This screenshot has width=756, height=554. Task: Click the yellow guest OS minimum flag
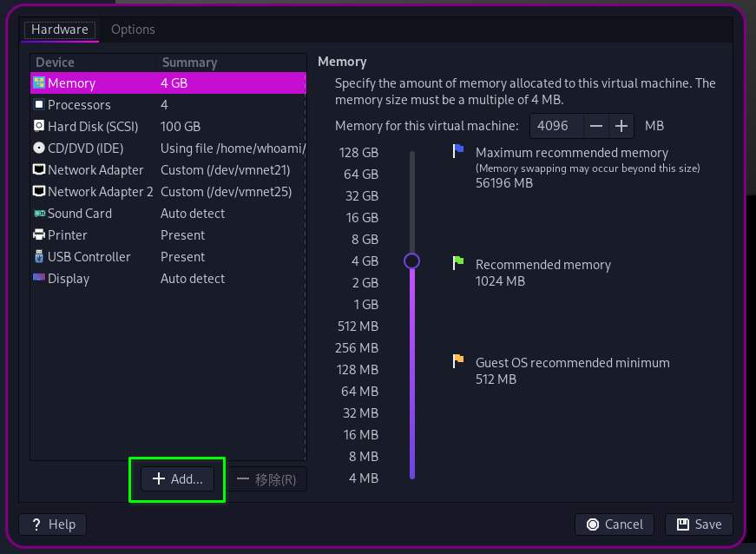458,359
